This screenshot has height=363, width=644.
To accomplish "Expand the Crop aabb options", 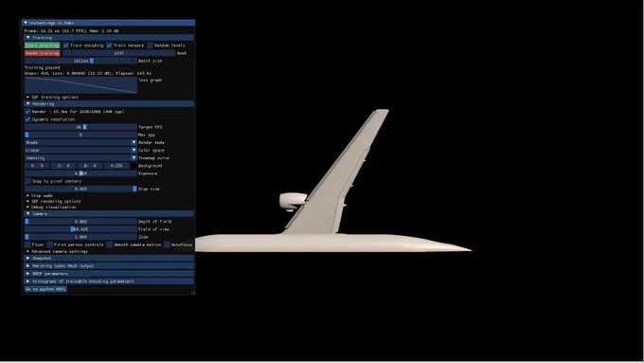I will tap(40, 195).
